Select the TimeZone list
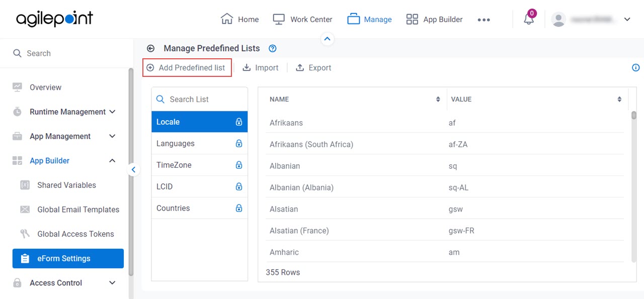This screenshot has width=644, height=299. [x=200, y=165]
